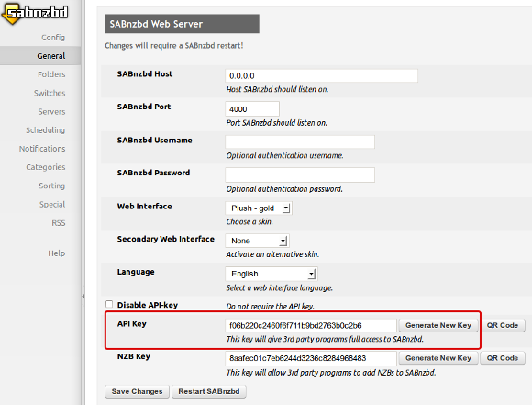Screen dimensions: 532x405
Task: Generate a new NZB Key
Action: [438, 358]
